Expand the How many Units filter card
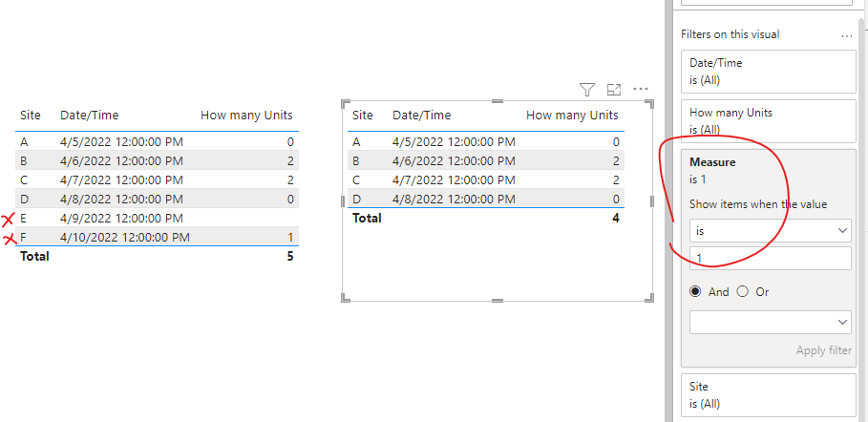Viewport: 868px width, 422px height. (769, 120)
